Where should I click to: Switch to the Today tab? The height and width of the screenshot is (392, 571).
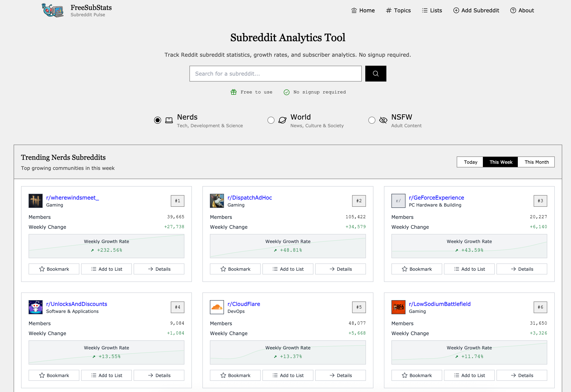click(470, 162)
